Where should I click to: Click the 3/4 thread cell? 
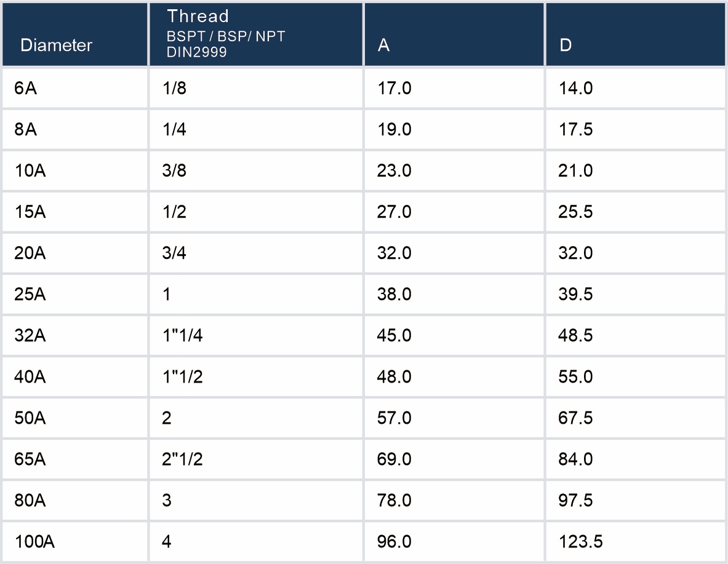[175, 253]
